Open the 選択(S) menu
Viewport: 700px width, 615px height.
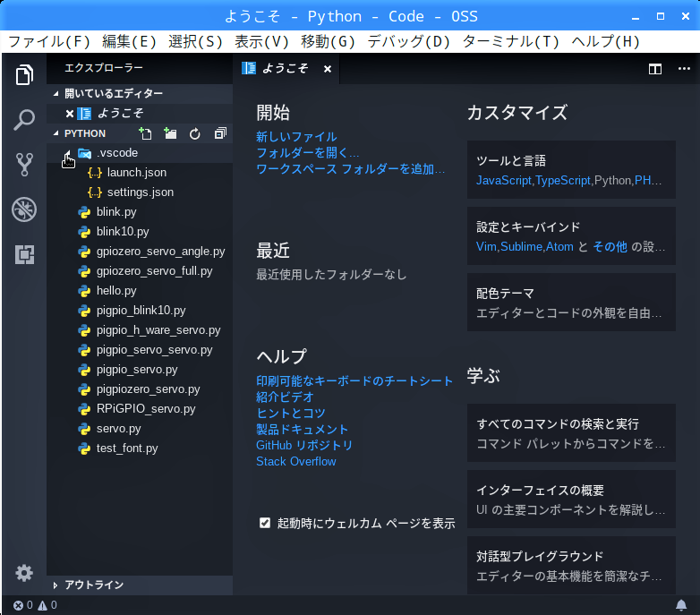195,41
